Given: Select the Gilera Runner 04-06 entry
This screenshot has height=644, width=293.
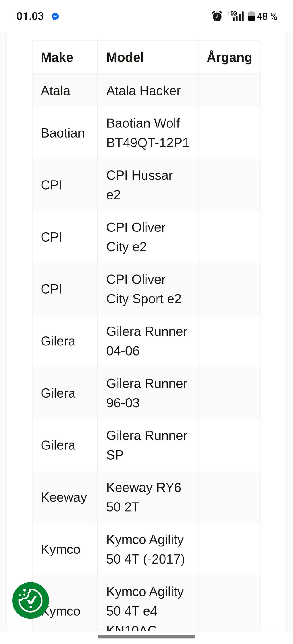Looking at the screenshot, I should coord(146,341).
